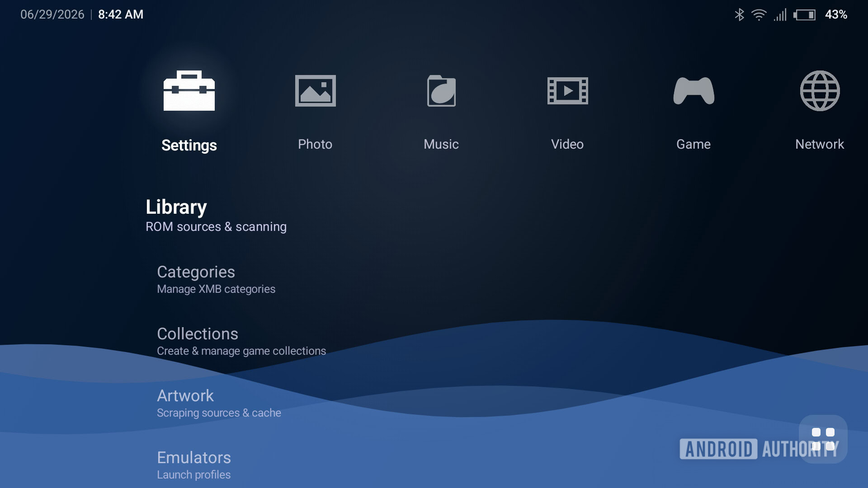Viewport: 868px width, 488px height.
Task: Open Library ROM sources & scanning
Action: click(216, 216)
